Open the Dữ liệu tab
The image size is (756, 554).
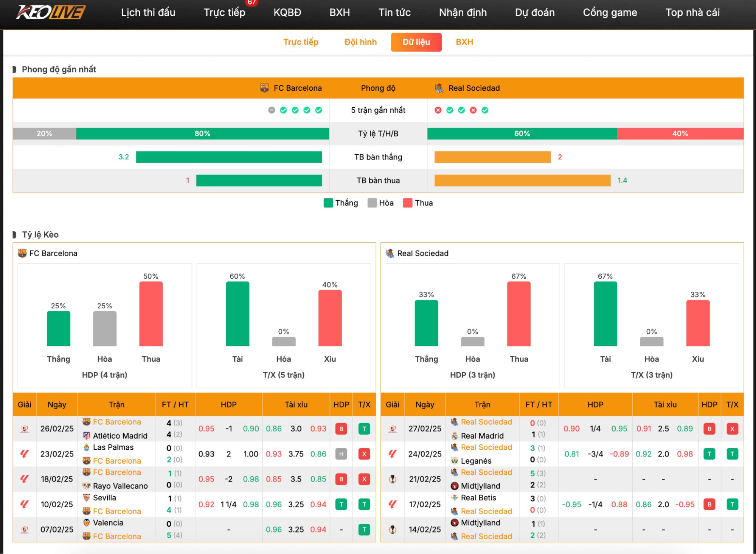click(416, 42)
